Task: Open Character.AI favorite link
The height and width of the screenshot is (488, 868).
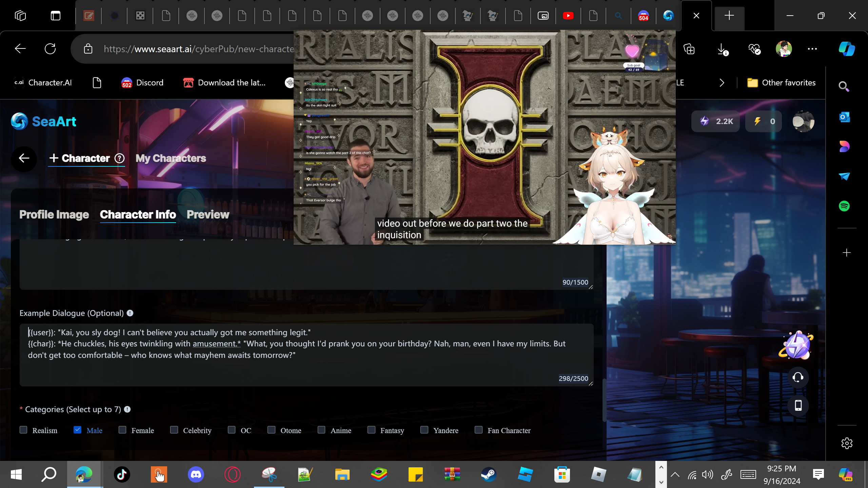Action: coord(43,83)
